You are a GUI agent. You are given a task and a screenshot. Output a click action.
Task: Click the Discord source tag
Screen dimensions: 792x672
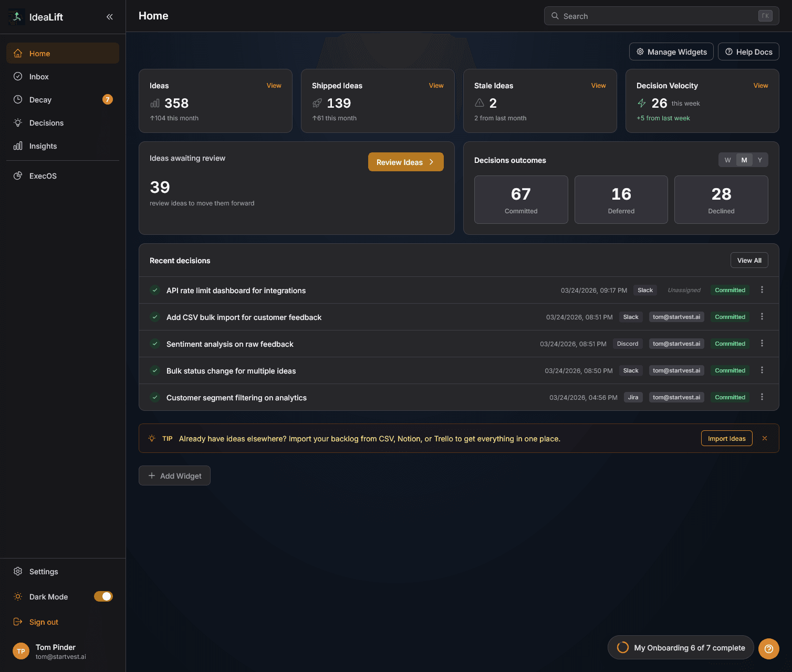click(x=628, y=344)
